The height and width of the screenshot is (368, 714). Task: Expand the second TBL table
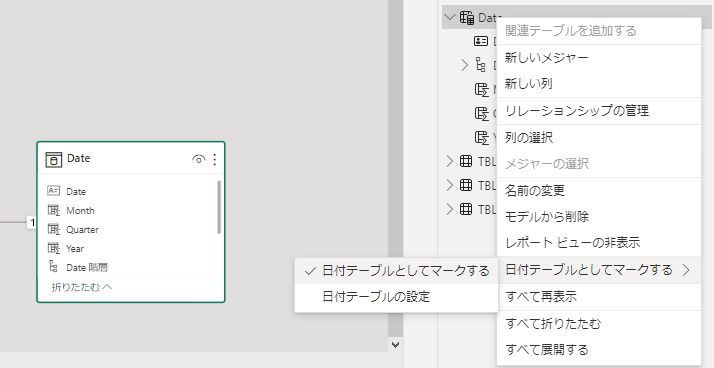click(x=450, y=185)
